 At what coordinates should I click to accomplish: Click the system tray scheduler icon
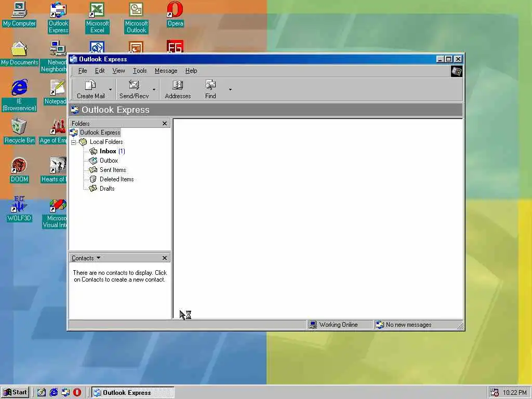tap(495, 393)
